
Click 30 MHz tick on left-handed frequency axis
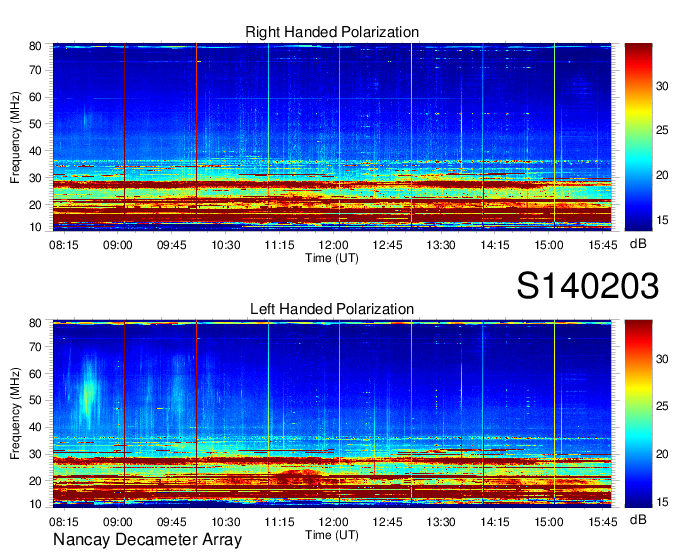point(35,454)
